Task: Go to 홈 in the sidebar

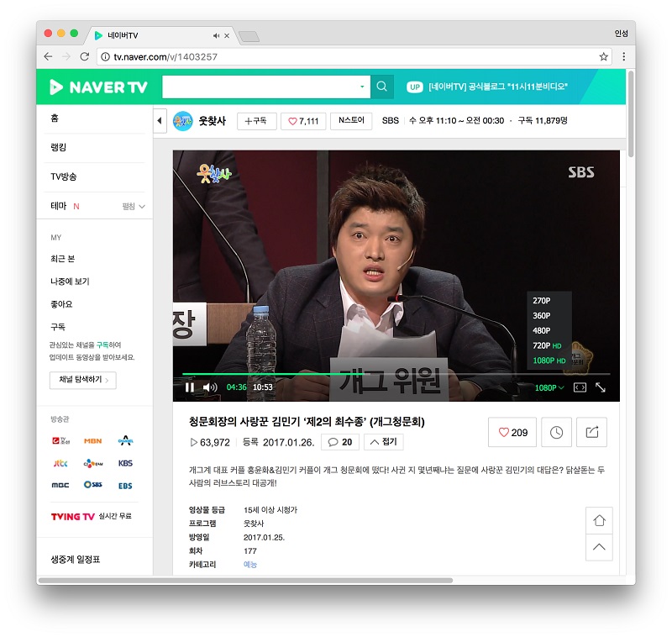Action: tap(55, 118)
